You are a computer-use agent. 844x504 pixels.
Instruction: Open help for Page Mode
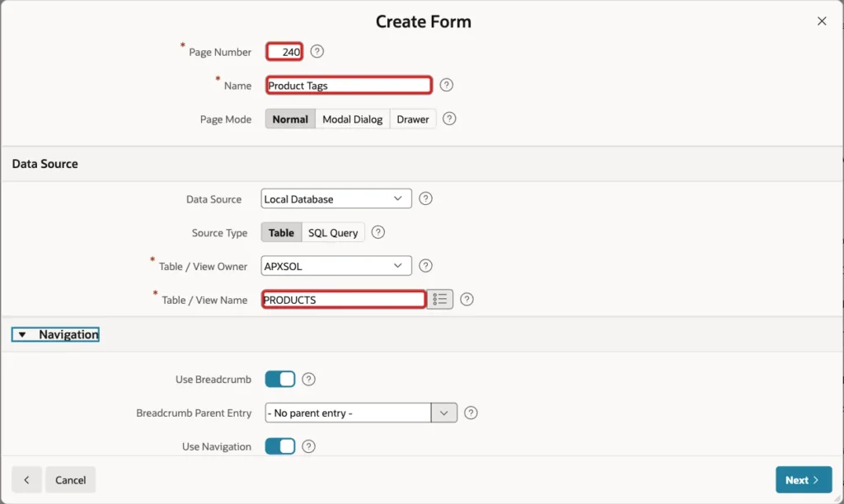coord(449,119)
